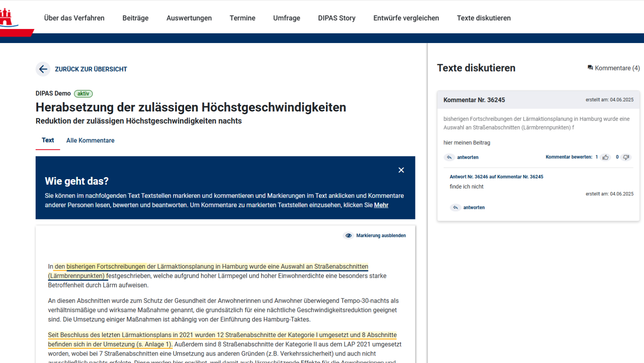Click the aktiv badge next to DIPAS Demo
Screen dimensions: 644x363
tap(82, 93)
